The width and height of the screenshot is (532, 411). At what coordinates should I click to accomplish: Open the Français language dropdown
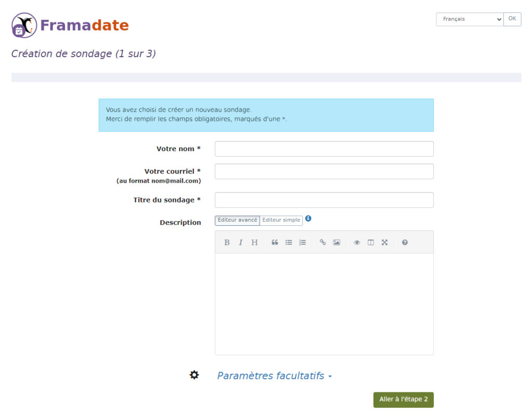[469, 19]
